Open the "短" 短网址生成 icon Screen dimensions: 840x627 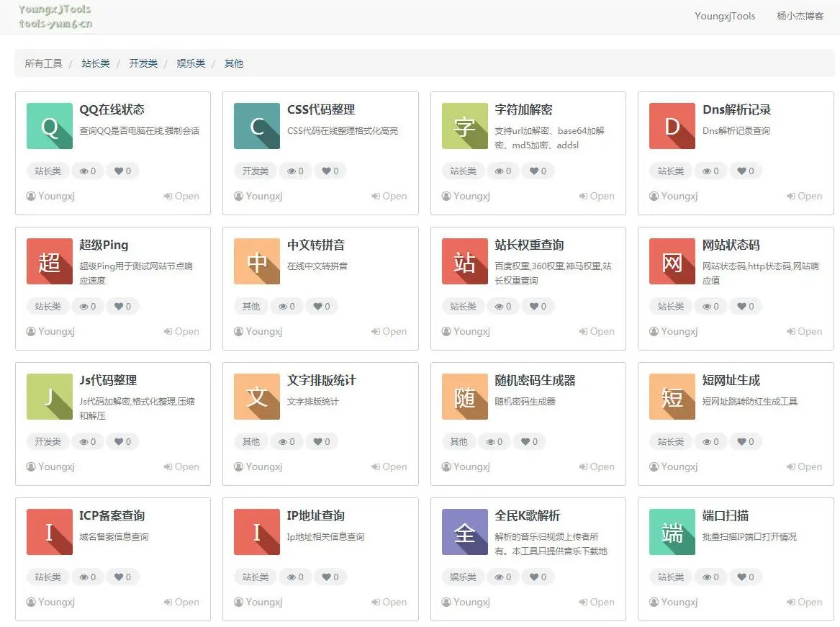(672, 397)
